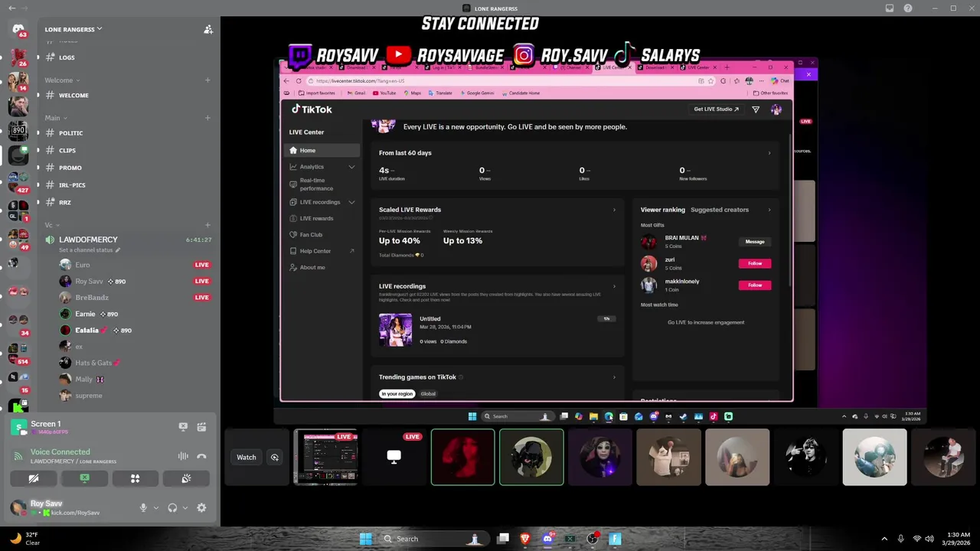Open microphone input options chevron

(x=156, y=507)
